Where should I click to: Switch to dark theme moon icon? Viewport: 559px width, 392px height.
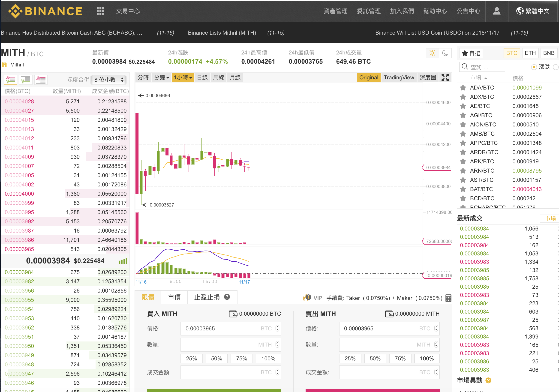pyautogui.click(x=445, y=53)
